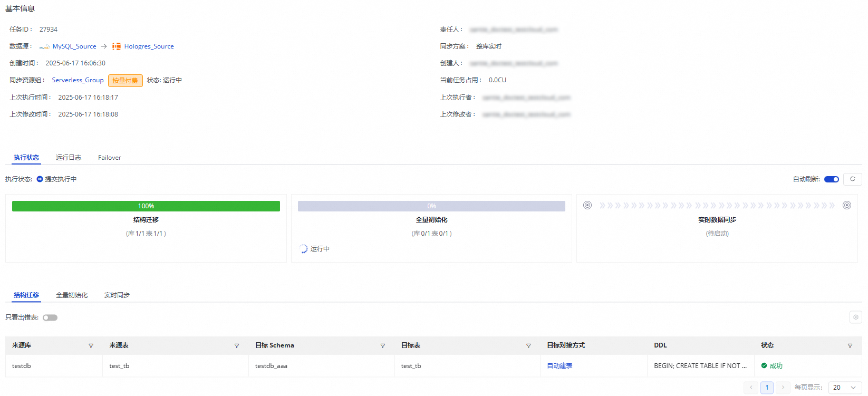Screen dimensions: 868x396
Task: Click filter icon on 来源表 column
Action: pos(237,346)
